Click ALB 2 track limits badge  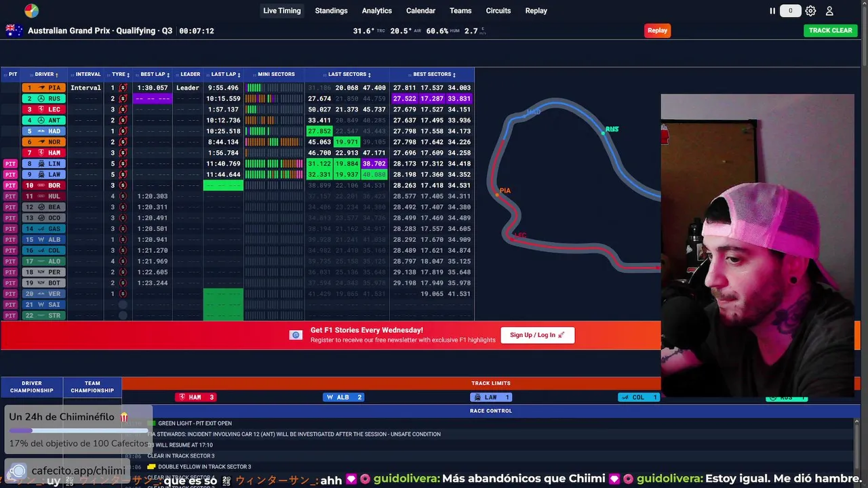tap(344, 398)
